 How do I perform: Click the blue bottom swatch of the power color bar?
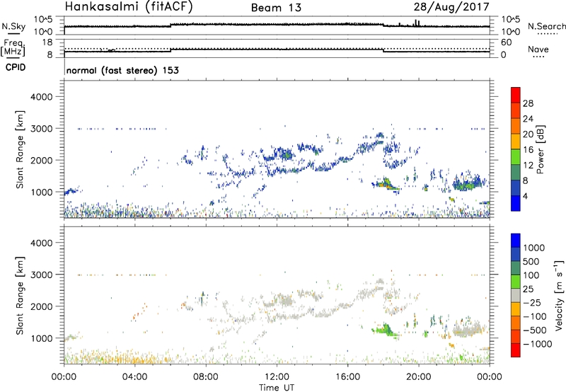point(516,203)
